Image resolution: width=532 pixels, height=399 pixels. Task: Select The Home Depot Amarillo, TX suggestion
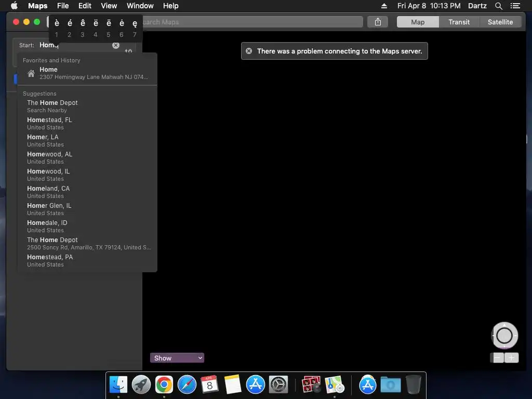(x=87, y=243)
